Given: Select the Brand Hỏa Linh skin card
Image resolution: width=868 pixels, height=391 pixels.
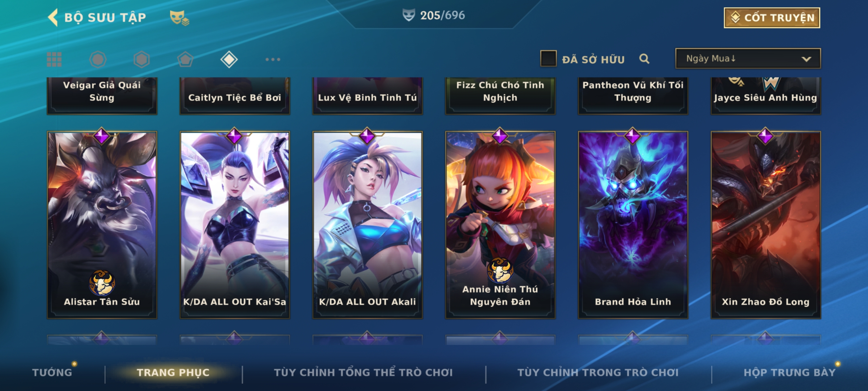Looking at the screenshot, I should pyautogui.click(x=633, y=225).
